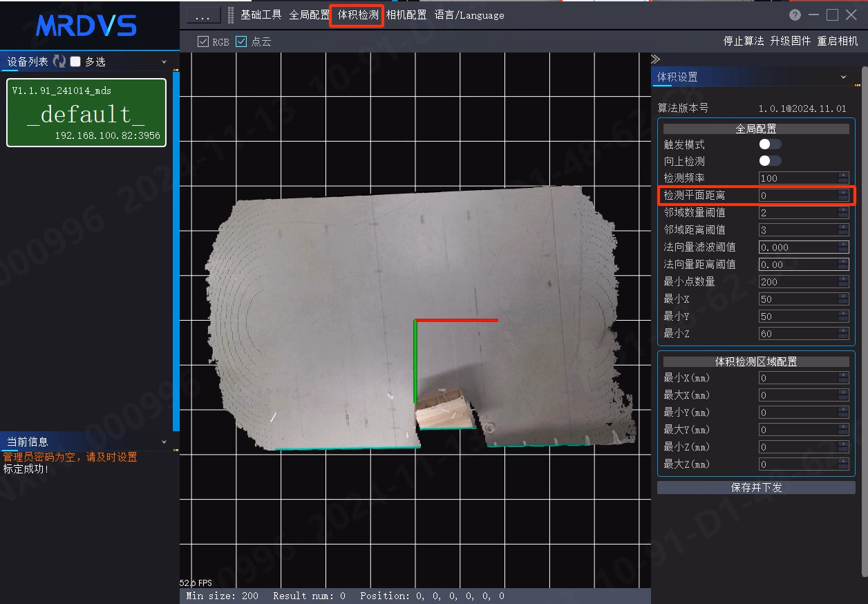Open the 体积设置 panel dropdown arrow
The image size is (868, 604).
(x=843, y=77)
